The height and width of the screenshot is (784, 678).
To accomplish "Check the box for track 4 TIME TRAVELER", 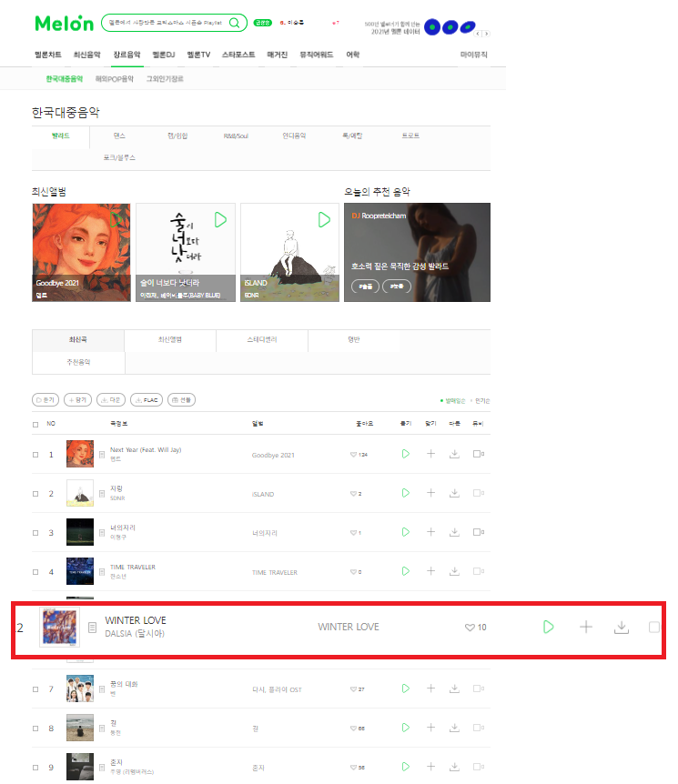I will coord(35,571).
